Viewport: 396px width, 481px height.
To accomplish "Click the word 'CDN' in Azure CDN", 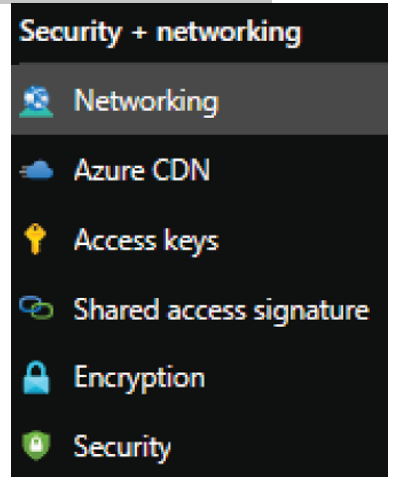I will (181, 170).
